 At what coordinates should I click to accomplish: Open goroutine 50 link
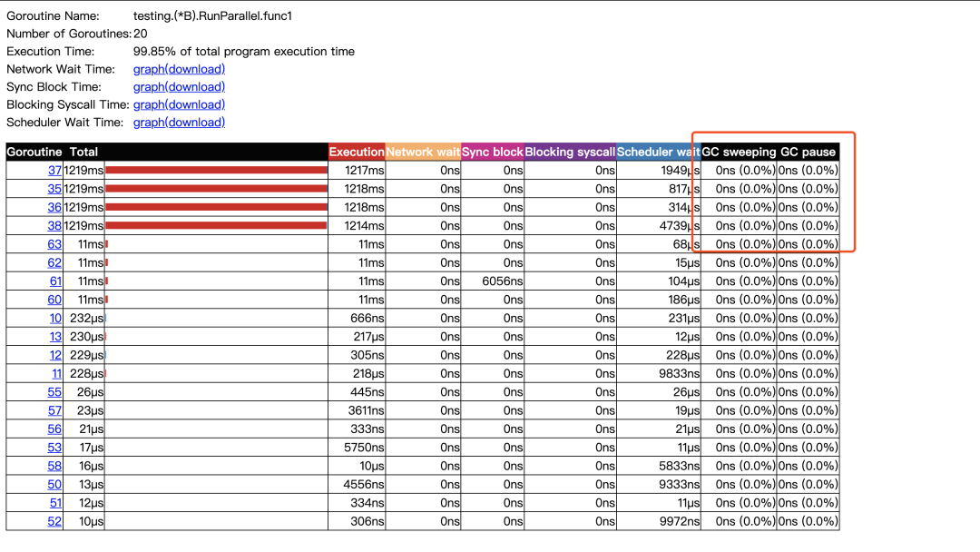[x=55, y=485]
